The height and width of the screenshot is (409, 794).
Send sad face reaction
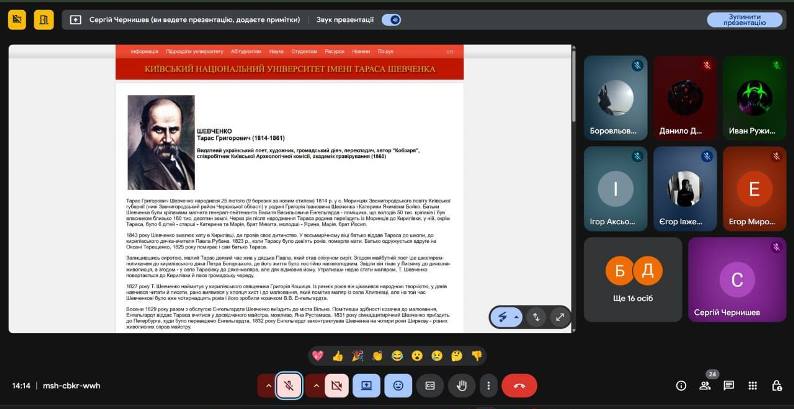(x=437, y=356)
